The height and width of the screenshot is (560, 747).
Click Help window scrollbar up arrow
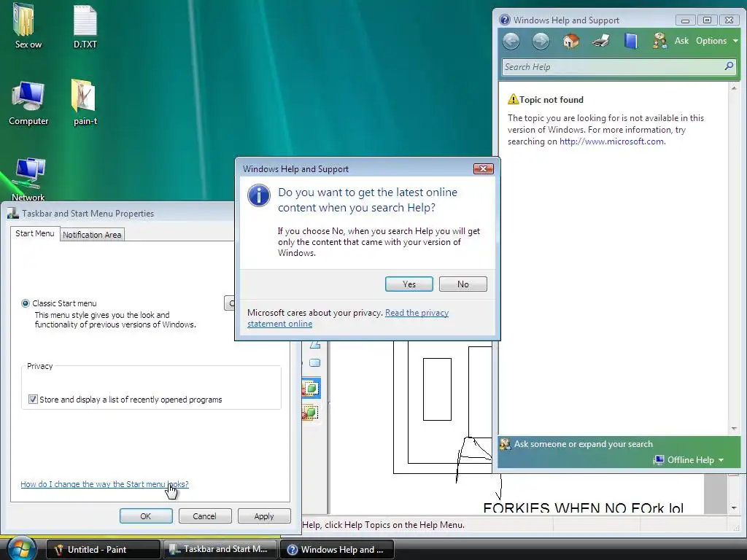tap(734, 88)
